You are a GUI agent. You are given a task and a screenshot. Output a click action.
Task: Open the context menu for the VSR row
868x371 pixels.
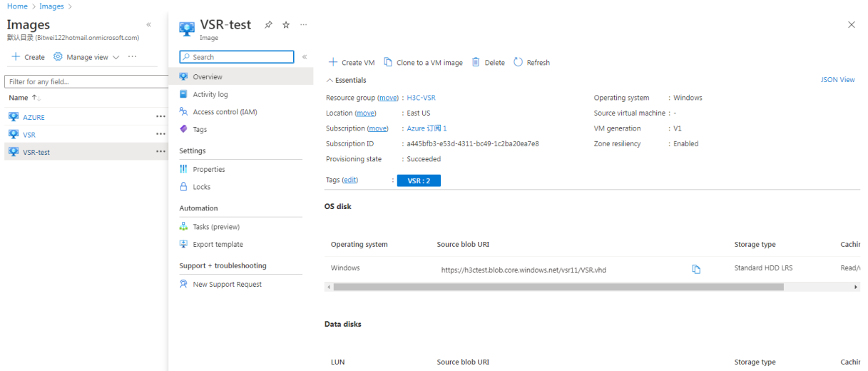tap(160, 134)
